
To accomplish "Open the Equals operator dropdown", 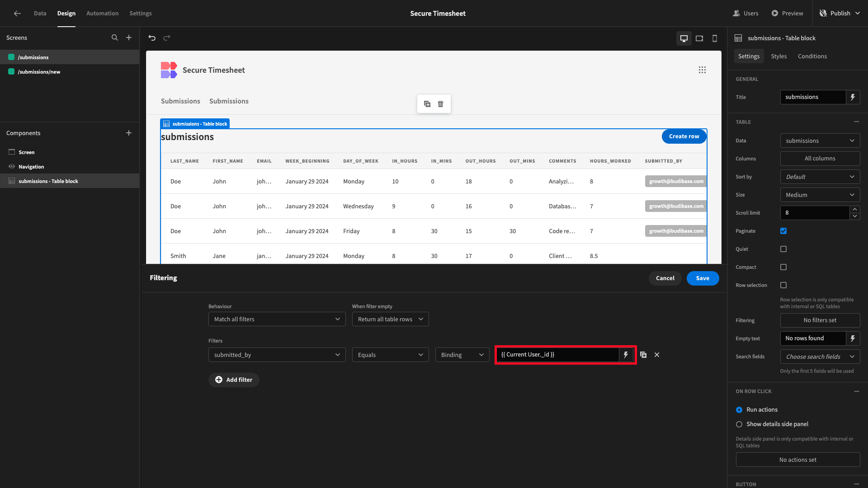I will pyautogui.click(x=390, y=355).
